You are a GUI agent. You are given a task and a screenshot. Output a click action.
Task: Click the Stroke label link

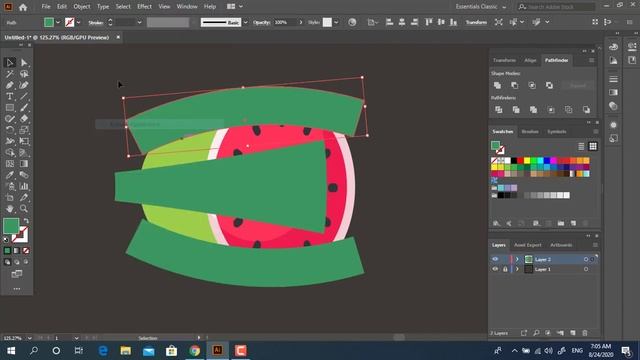pyautogui.click(x=96, y=22)
